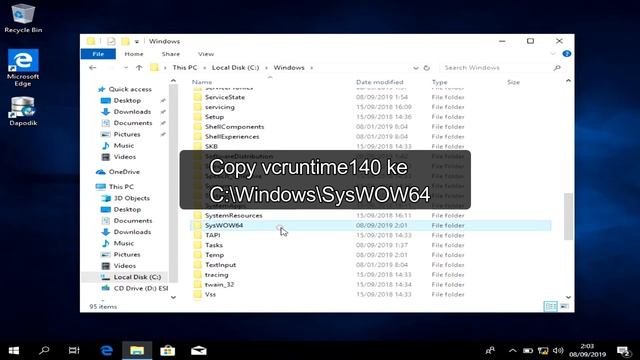Open pinned Desktop under Quick access
640x360 pixels.
pyautogui.click(x=127, y=100)
